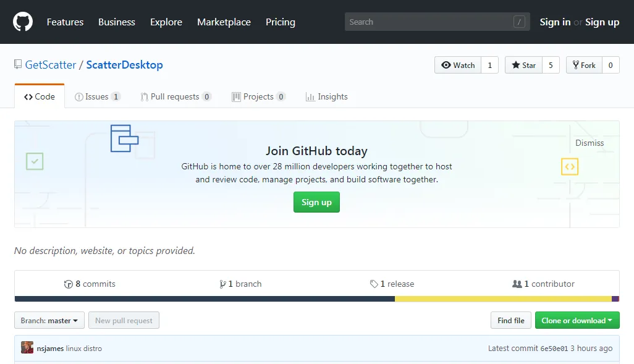Open the 1 release link
Screen dimensions: 634x364
[x=392, y=284]
